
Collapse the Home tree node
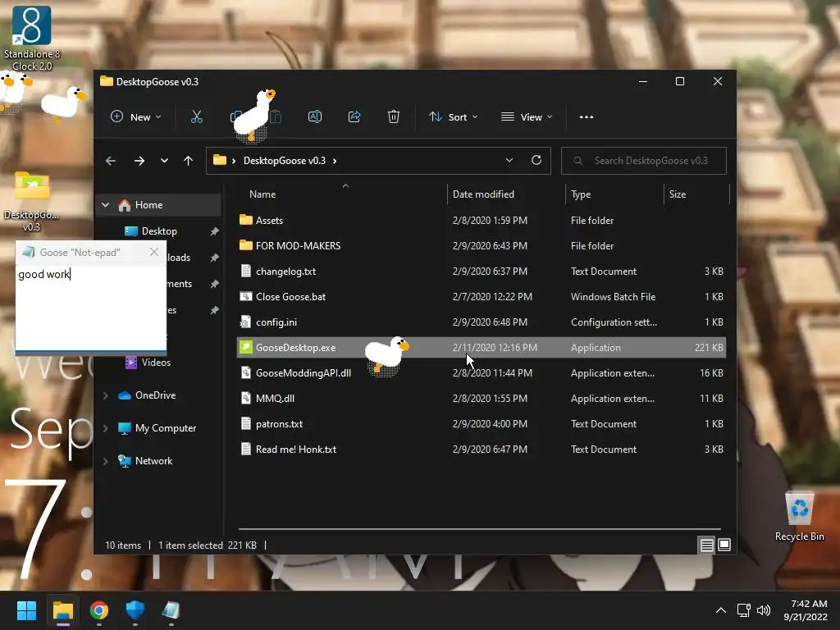(x=106, y=205)
